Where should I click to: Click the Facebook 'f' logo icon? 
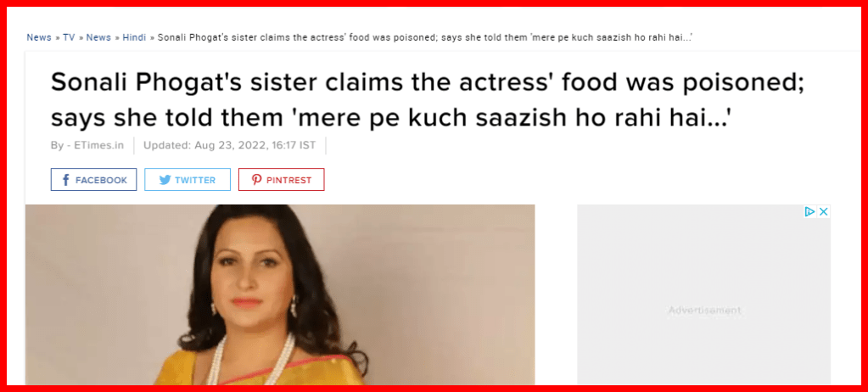coord(66,180)
